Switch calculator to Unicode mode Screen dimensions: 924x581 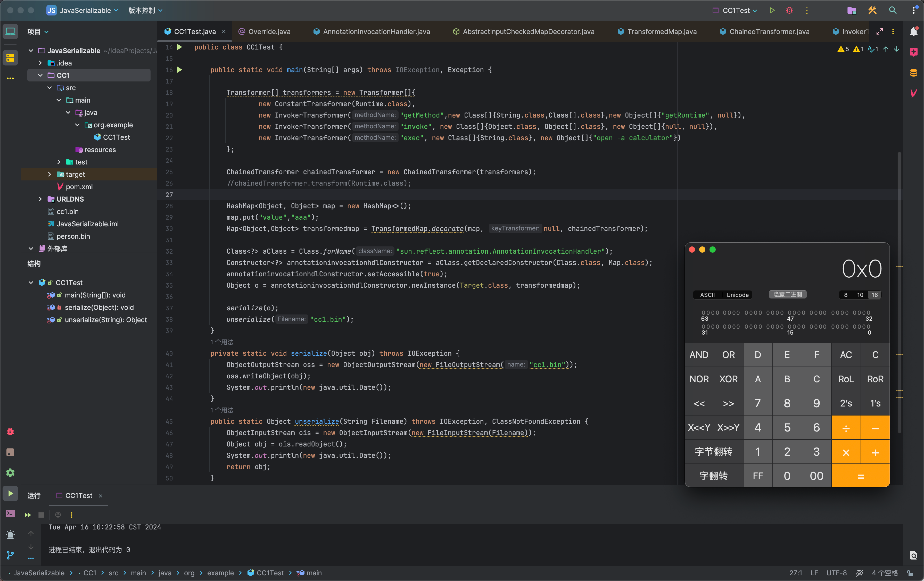pyautogui.click(x=737, y=295)
